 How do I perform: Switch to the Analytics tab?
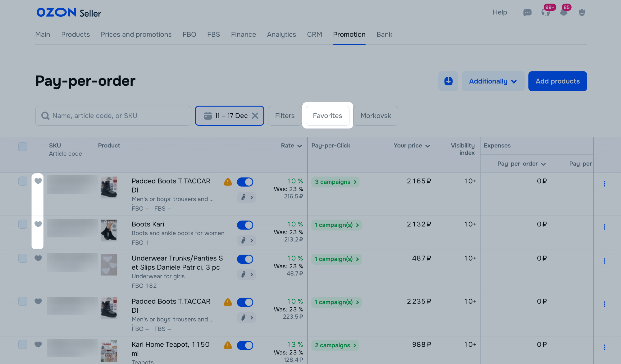[281, 34]
